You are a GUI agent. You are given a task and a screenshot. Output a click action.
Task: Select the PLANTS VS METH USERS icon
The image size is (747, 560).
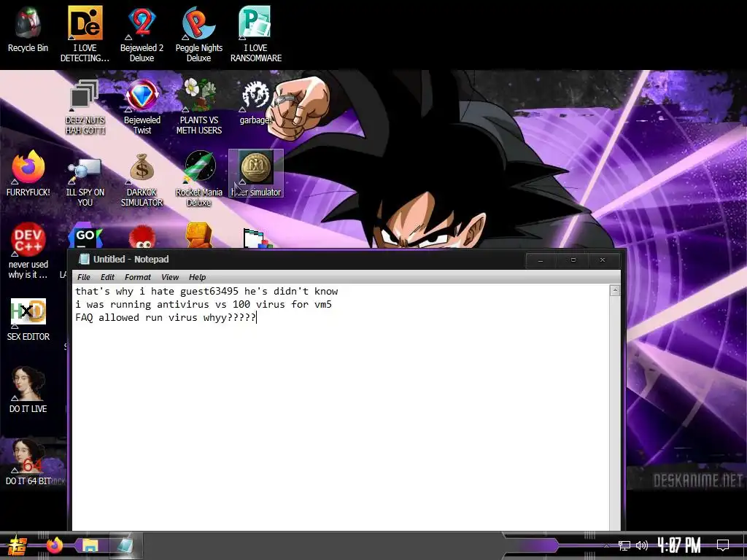pos(199,106)
